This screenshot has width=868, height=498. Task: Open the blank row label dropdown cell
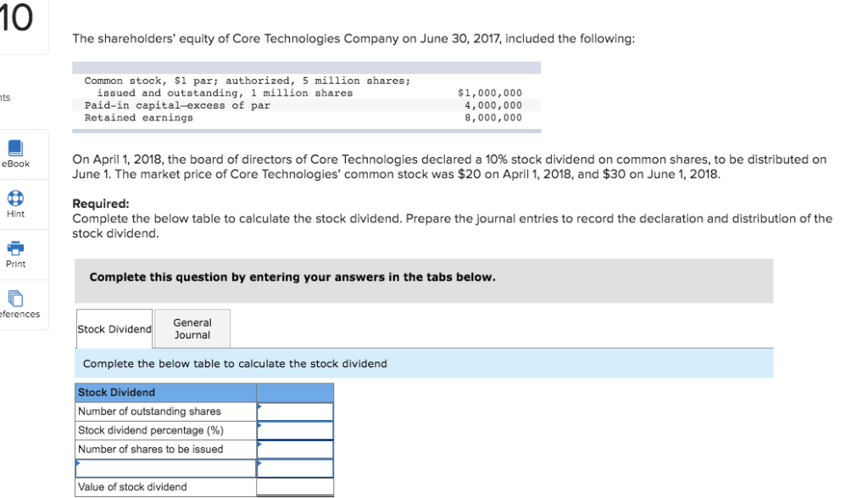coord(165,468)
